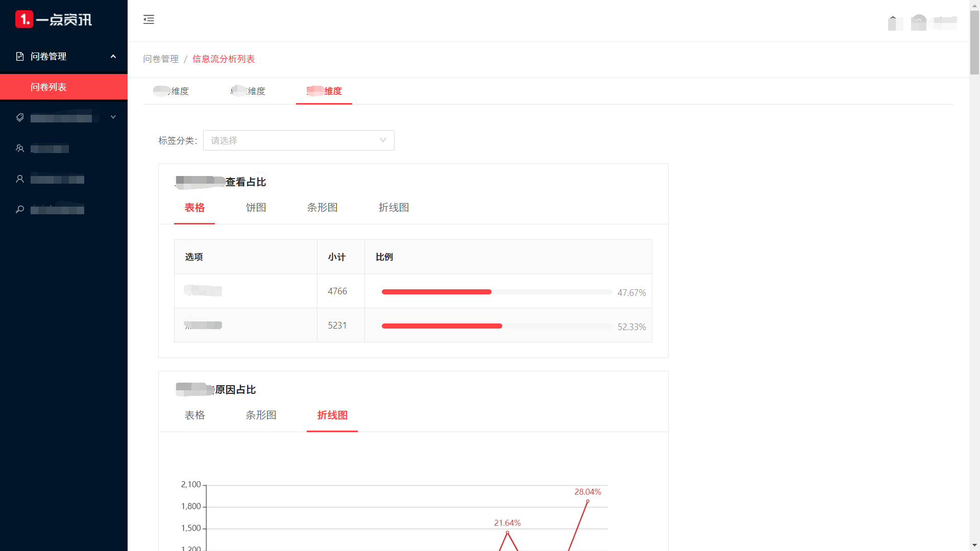
Task: Open the 标签分类 dropdown
Action: pyautogui.click(x=299, y=140)
